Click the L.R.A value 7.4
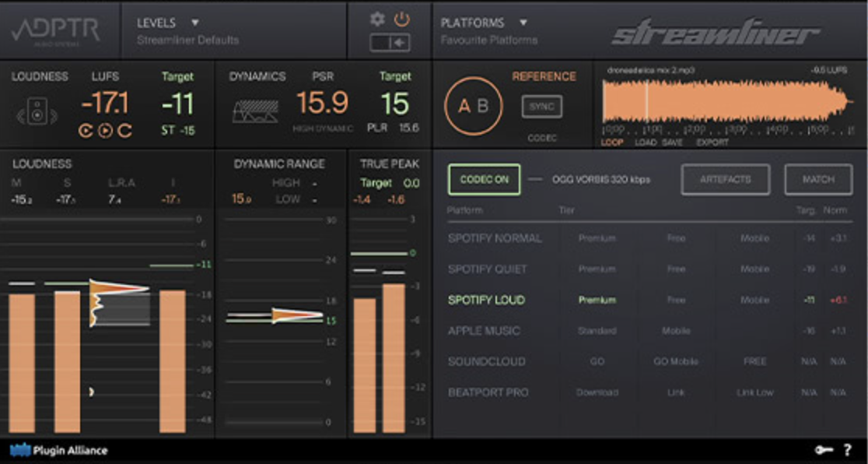The image size is (868, 464). (115, 199)
